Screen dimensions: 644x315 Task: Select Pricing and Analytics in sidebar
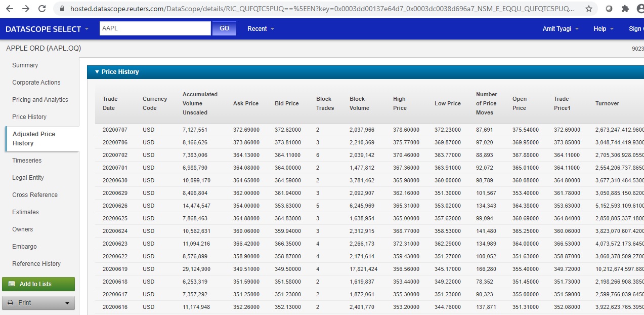click(40, 100)
